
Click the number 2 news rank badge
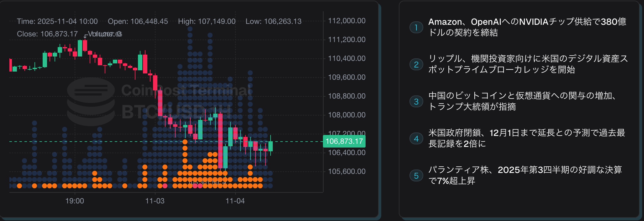click(416, 64)
